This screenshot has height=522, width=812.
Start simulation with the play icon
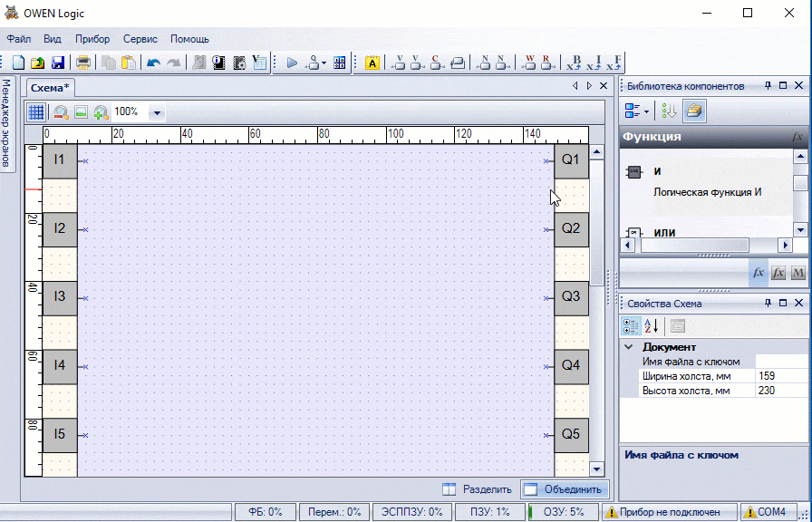click(x=292, y=63)
